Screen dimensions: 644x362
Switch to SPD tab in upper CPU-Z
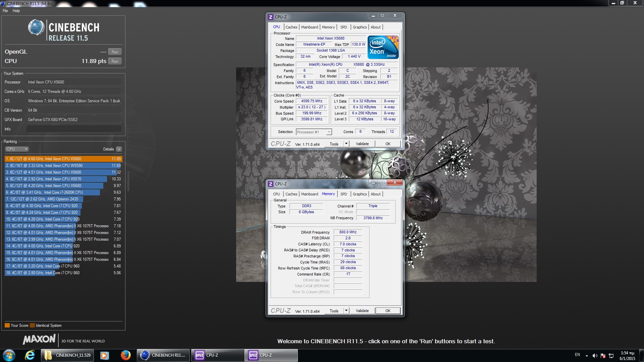click(x=343, y=27)
